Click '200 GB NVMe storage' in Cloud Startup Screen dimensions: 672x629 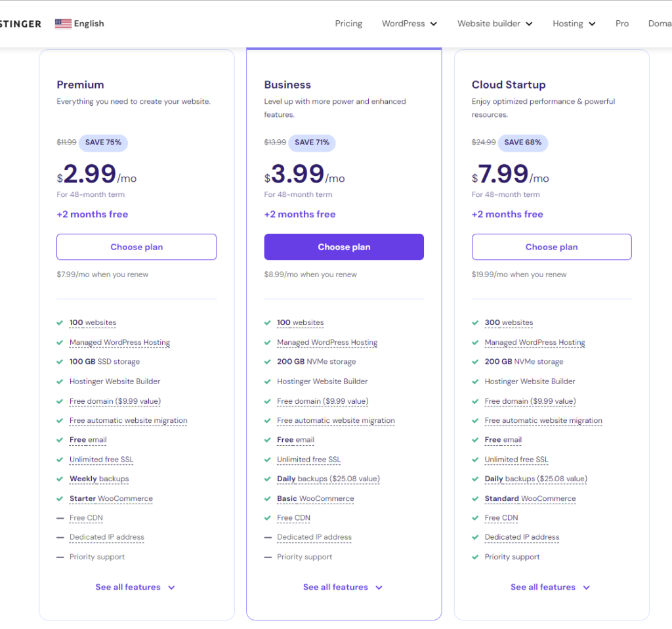click(x=524, y=362)
